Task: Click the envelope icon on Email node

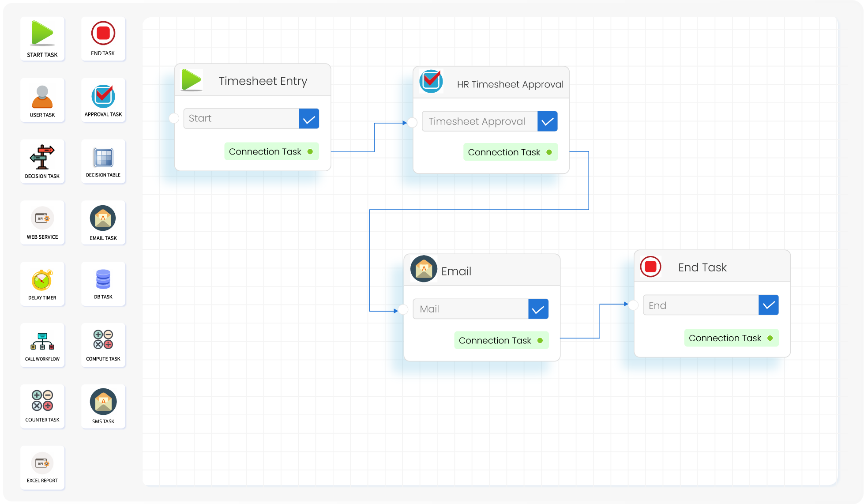Action: [424, 269]
